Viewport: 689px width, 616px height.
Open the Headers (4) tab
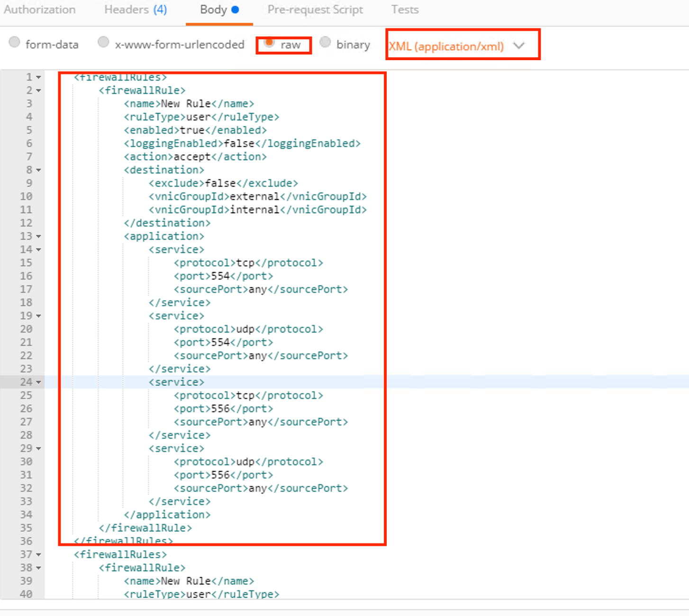pos(136,9)
